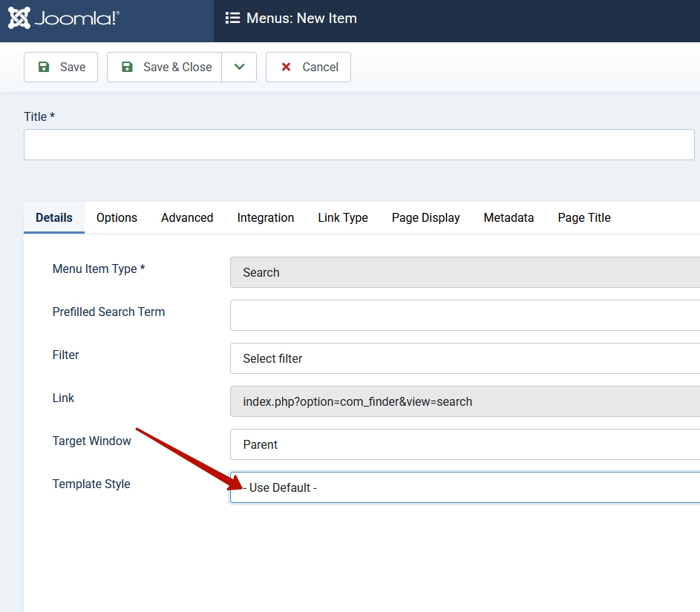Switch to the Page Display tab
The image size is (700, 612).
click(x=426, y=217)
